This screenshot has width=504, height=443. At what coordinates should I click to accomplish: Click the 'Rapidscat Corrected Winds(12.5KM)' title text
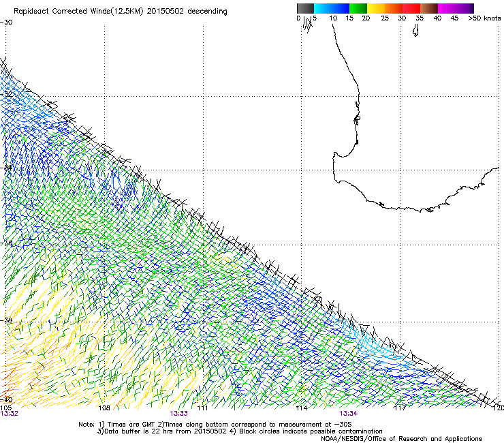coord(78,12)
